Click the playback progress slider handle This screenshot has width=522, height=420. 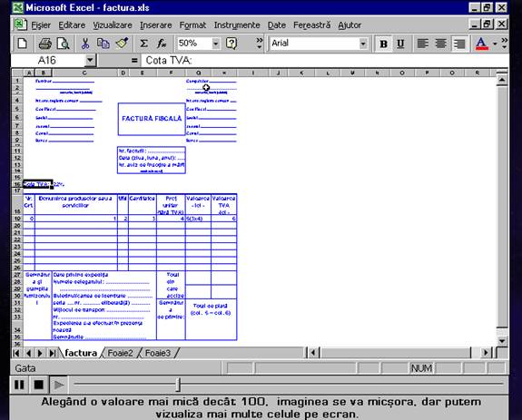pos(179,385)
